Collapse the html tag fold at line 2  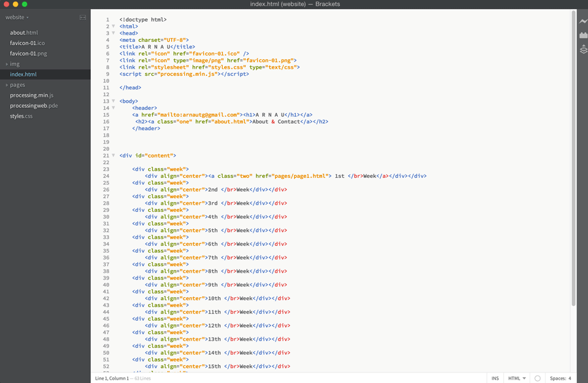point(113,26)
